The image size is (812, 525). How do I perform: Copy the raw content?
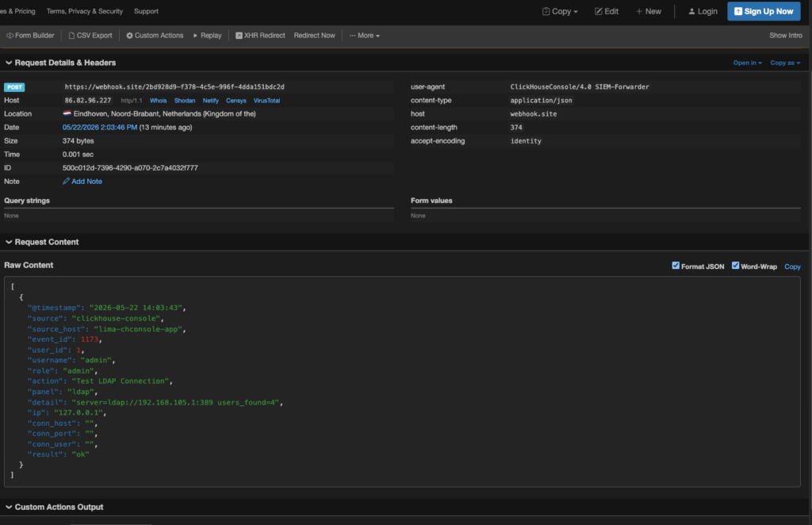[792, 266]
